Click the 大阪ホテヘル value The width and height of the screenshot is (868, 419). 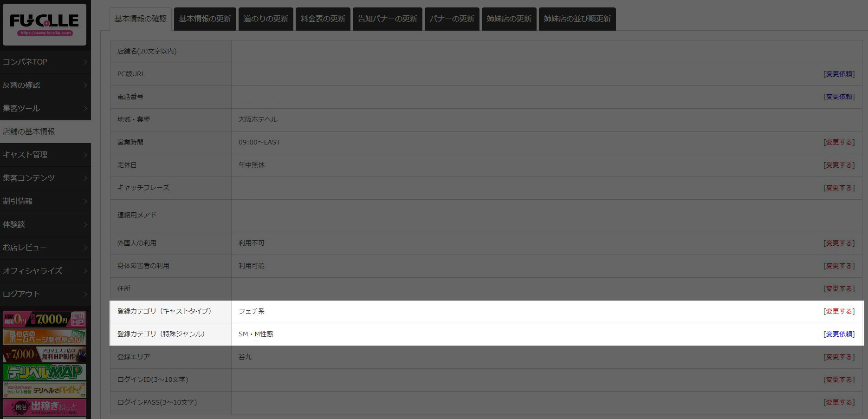point(258,119)
